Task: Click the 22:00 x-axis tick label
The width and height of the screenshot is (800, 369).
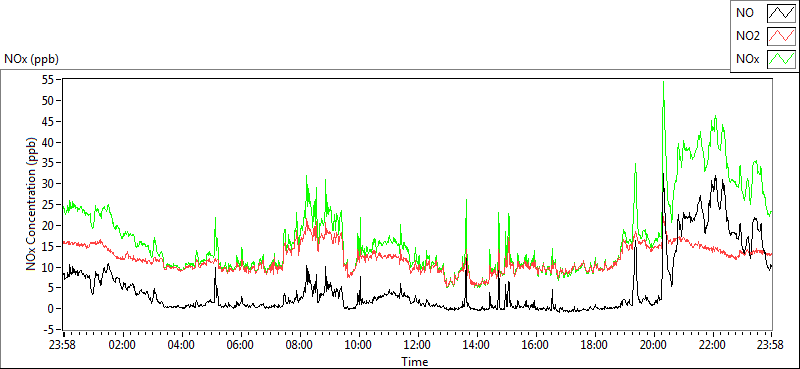Action: coord(713,345)
